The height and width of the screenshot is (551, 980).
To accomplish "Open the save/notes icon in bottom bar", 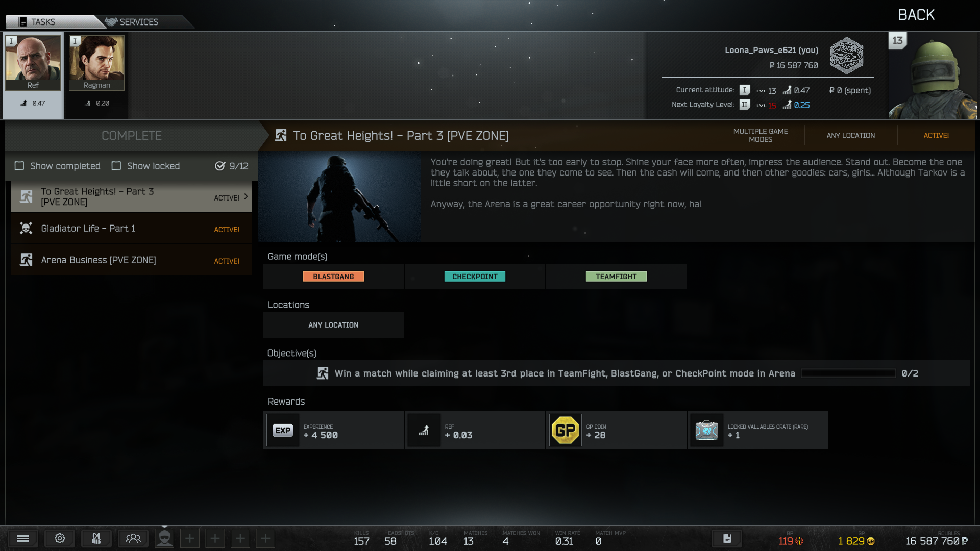I will coord(727,539).
